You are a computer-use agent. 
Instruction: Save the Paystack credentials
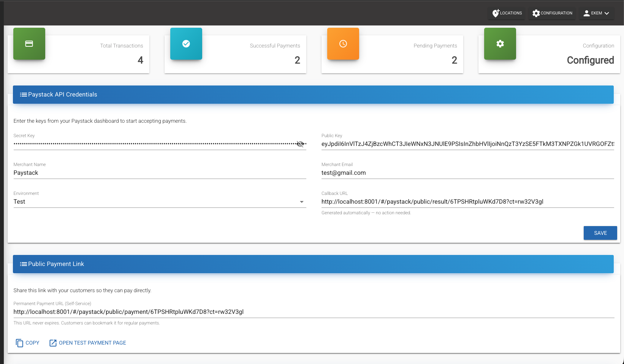600,233
